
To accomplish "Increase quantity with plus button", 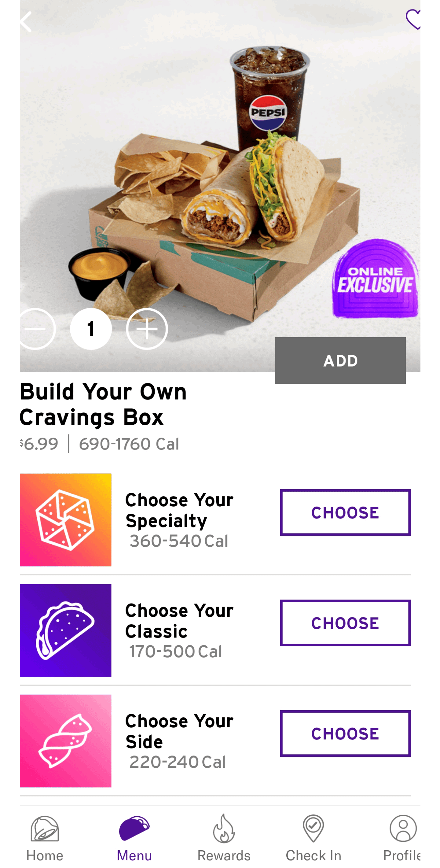I will 147,329.
